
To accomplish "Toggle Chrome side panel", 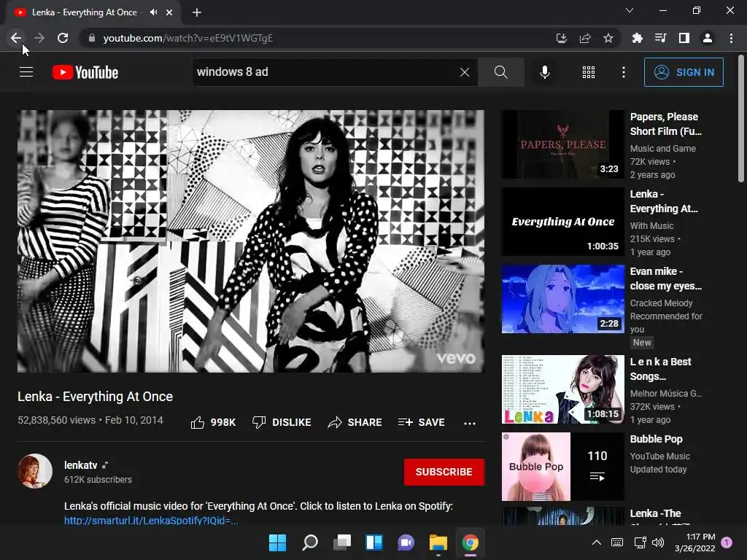I will tap(684, 38).
